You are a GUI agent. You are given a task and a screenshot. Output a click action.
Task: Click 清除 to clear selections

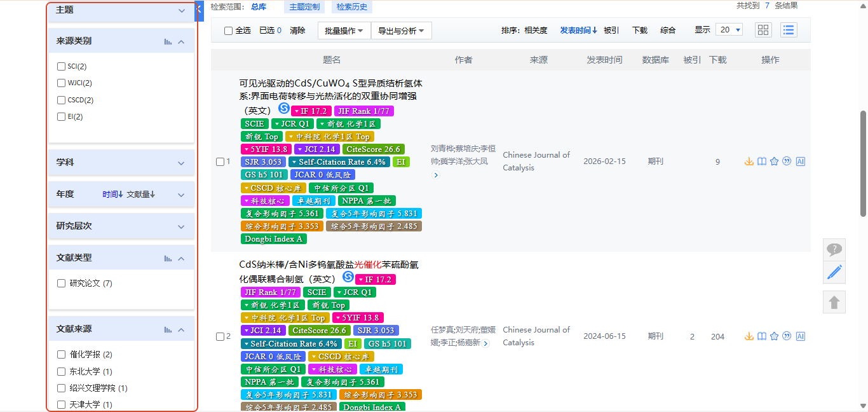[297, 31]
